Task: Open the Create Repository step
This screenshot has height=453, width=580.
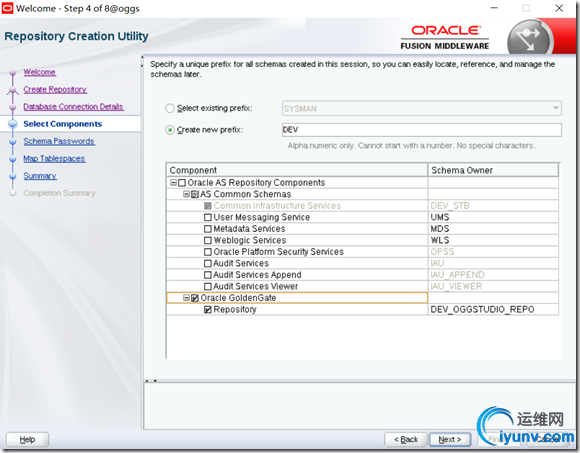Action: coord(55,89)
